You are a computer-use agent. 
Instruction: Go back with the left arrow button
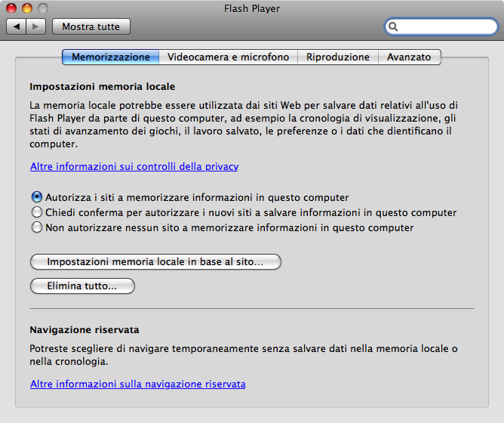tap(16, 26)
